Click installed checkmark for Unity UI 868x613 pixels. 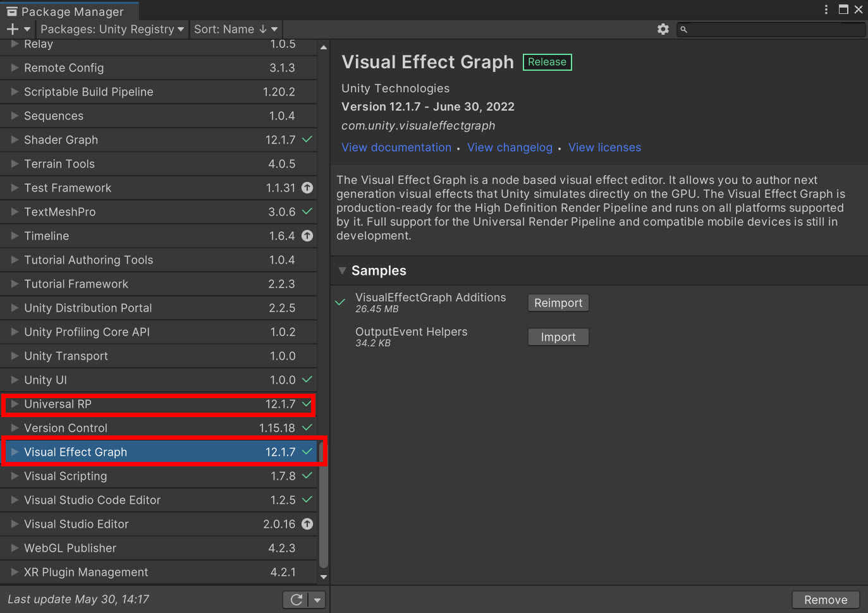tap(307, 379)
